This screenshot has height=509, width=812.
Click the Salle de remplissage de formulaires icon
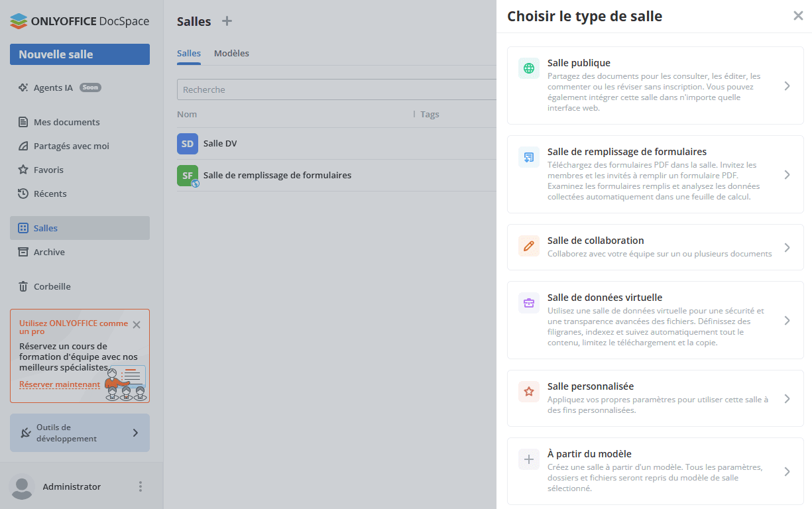[528, 157]
